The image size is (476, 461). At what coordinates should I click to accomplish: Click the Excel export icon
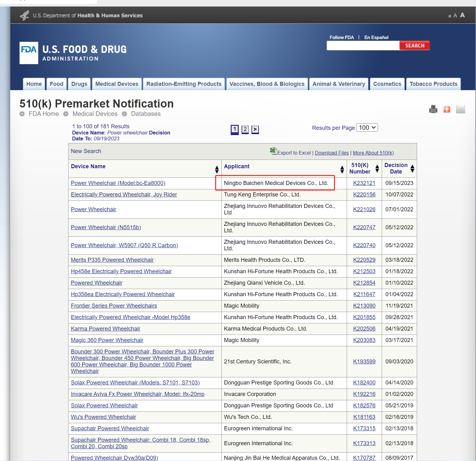point(274,151)
